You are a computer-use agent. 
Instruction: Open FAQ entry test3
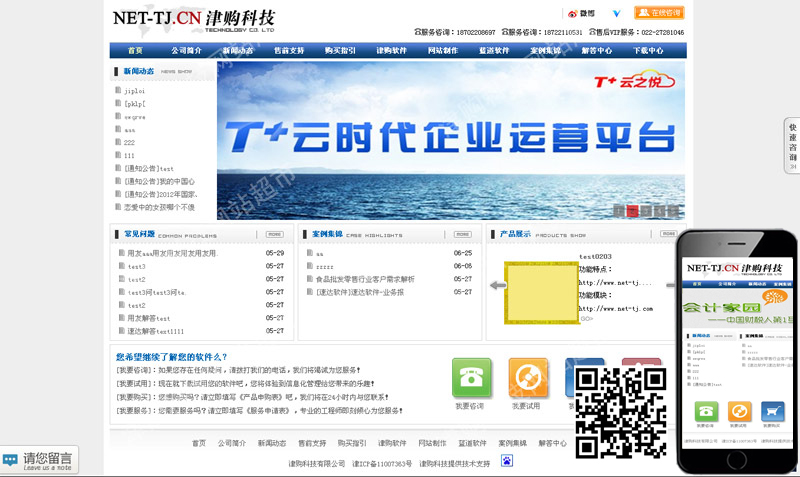click(x=136, y=266)
